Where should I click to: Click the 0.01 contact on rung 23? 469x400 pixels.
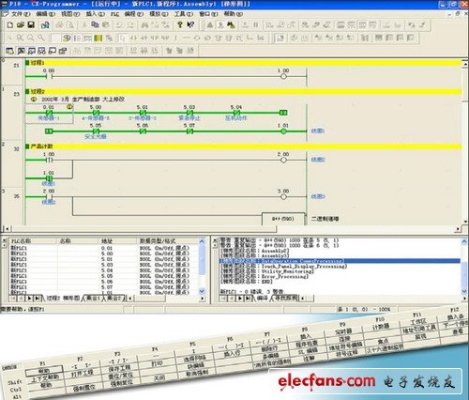[x=49, y=113]
